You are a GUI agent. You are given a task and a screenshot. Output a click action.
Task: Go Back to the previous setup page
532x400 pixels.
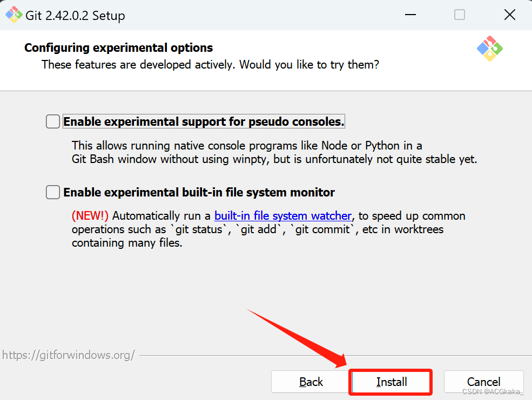click(311, 382)
